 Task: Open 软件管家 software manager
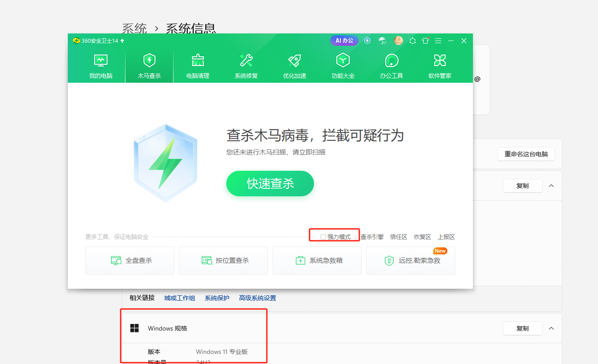[440, 66]
